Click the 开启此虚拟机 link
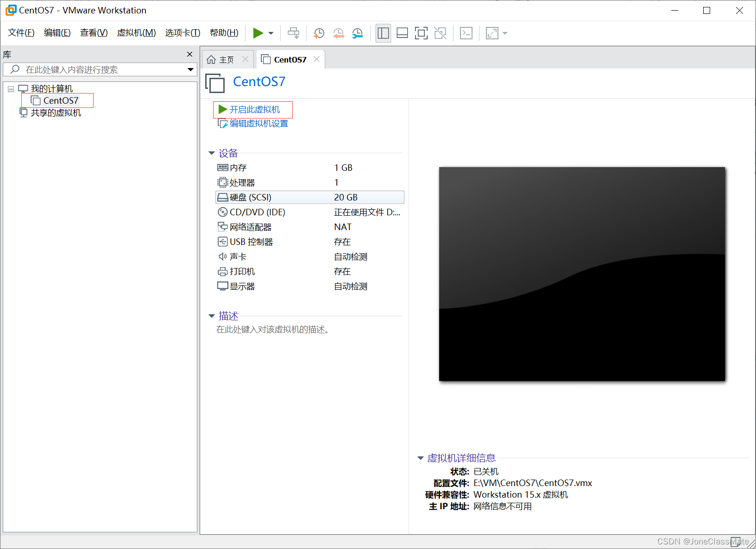The width and height of the screenshot is (756, 549). [x=254, y=110]
